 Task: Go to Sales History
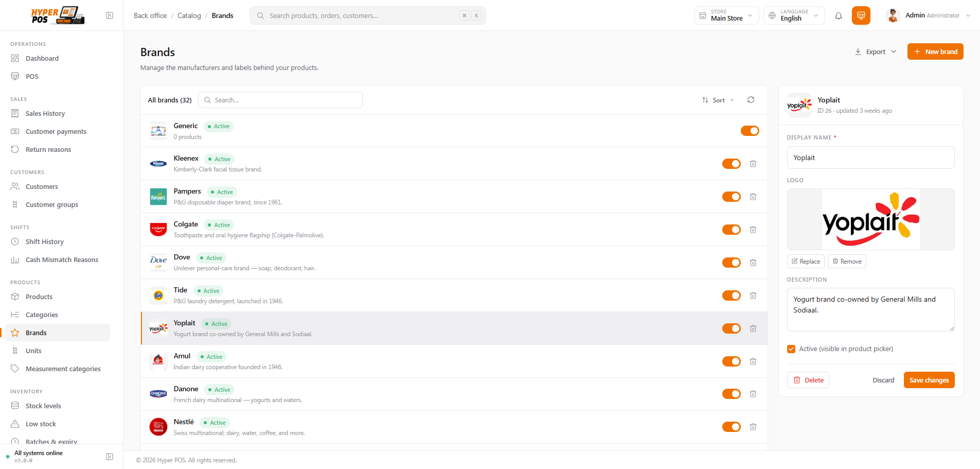58,113
